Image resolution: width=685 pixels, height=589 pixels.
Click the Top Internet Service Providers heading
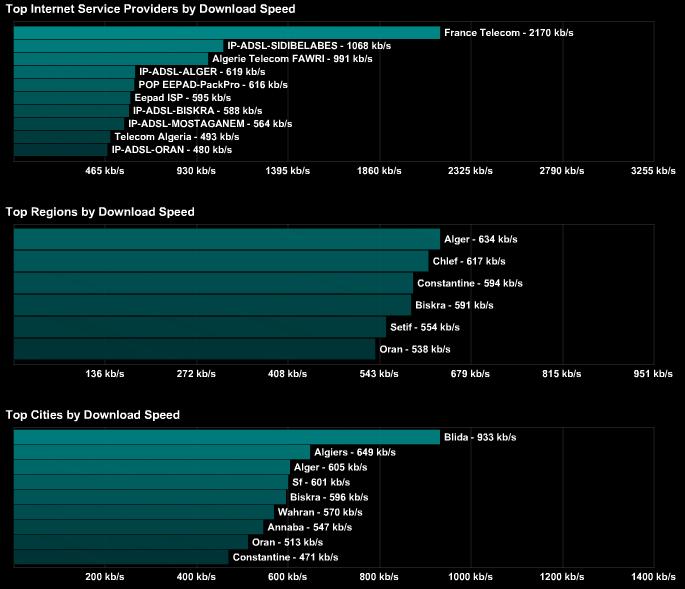[150, 9]
